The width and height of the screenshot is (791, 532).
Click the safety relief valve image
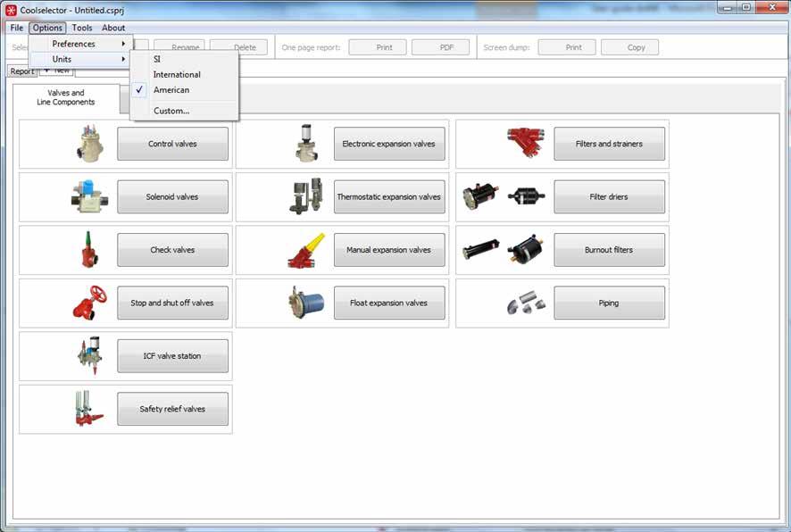click(x=88, y=409)
